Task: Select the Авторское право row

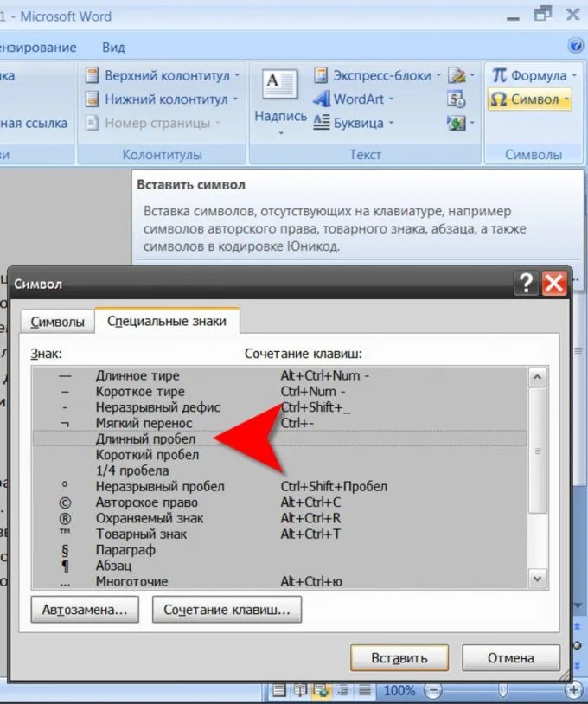Action: [x=279, y=502]
